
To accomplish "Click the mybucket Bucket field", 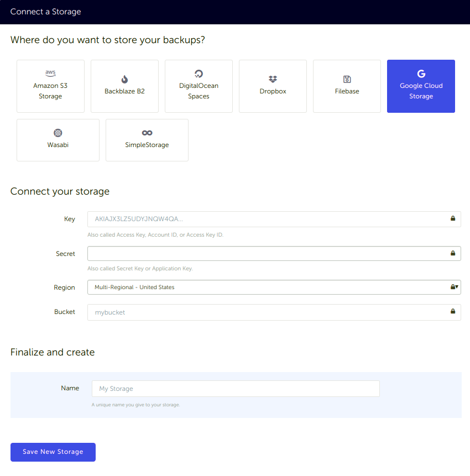I will click(249, 312).
